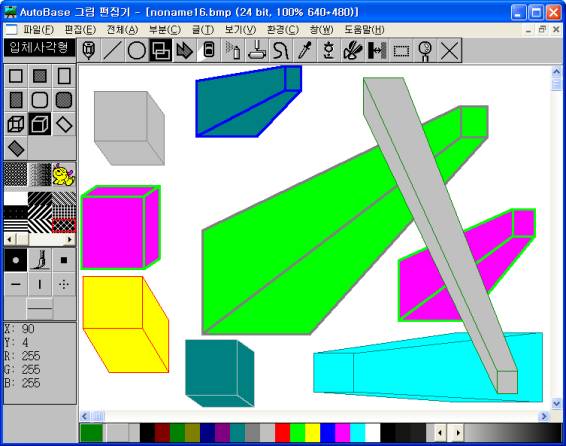Viewport: 566px width, 446px height.
Task: Click the color palette right arrow
Action: 458,432
